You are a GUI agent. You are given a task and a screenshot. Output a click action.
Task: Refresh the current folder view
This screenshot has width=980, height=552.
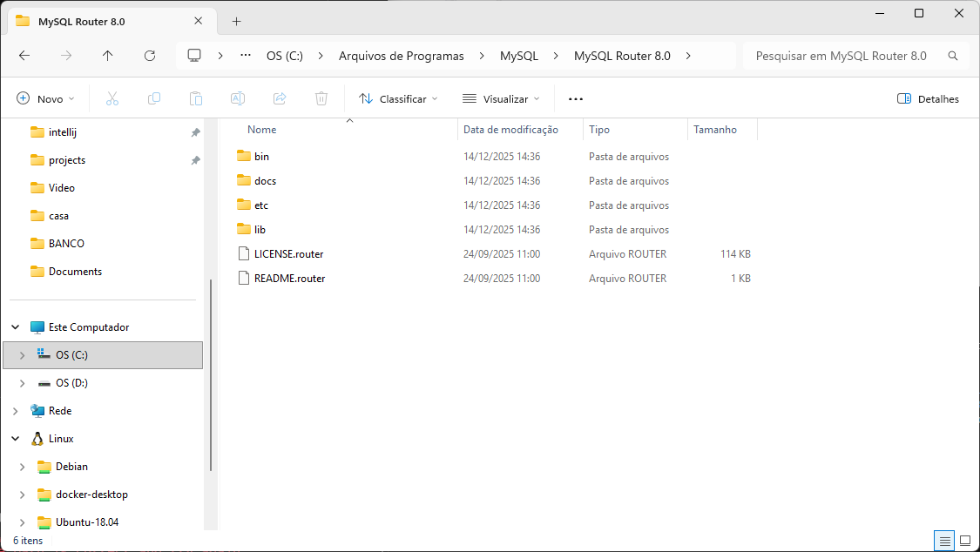(x=149, y=56)
